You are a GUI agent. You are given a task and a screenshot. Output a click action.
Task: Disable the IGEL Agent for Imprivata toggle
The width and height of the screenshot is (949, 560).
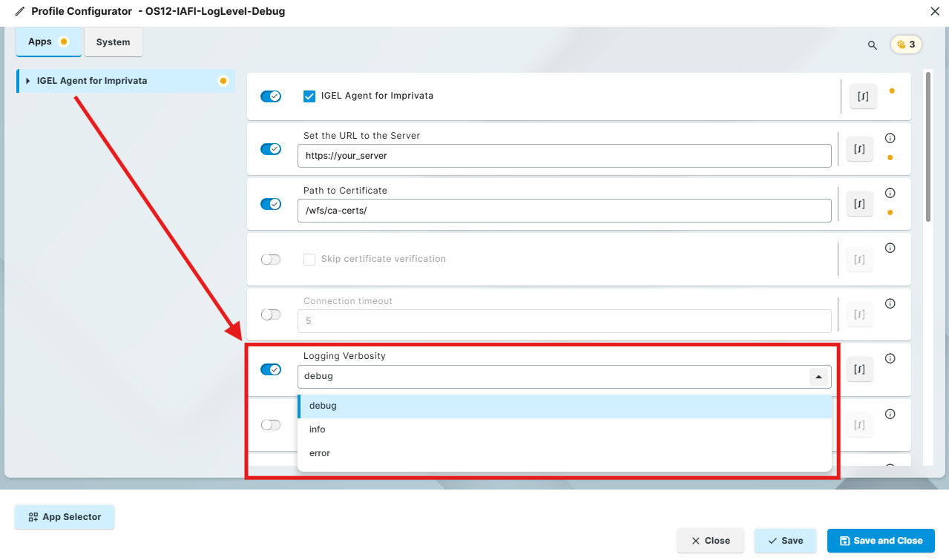point(271,96)
